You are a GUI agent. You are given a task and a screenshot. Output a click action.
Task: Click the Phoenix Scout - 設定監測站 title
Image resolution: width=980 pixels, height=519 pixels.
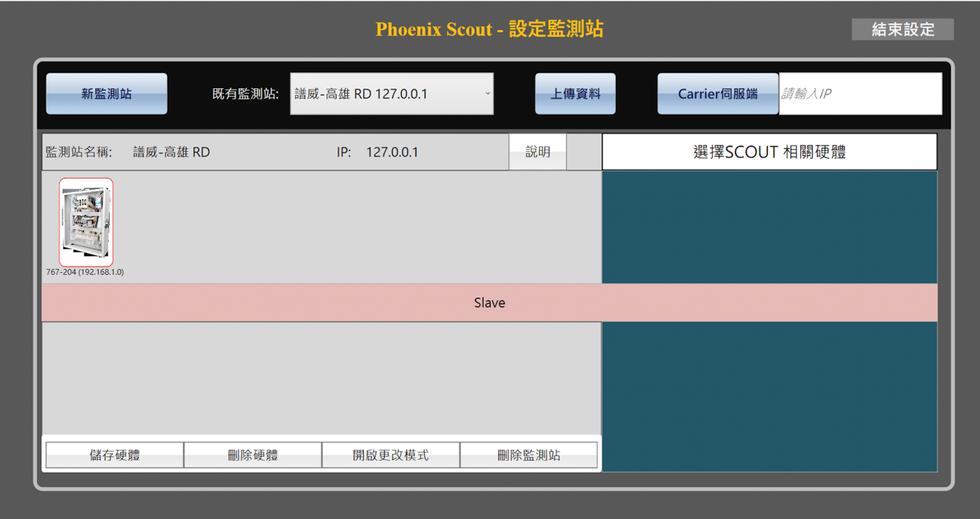pos(489,29)
